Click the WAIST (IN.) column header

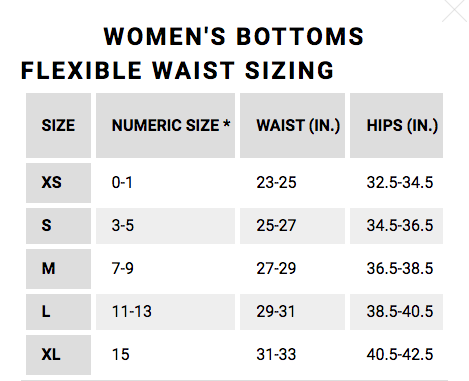292,125
